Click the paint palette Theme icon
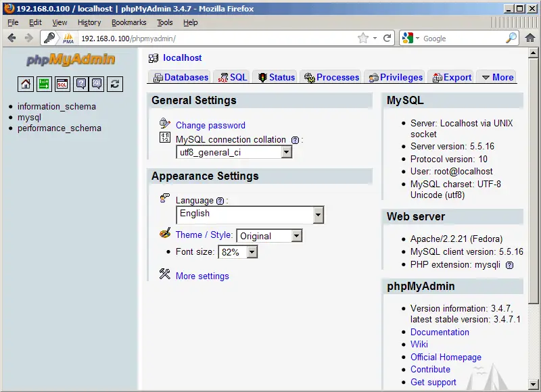 tap(165, 232)
